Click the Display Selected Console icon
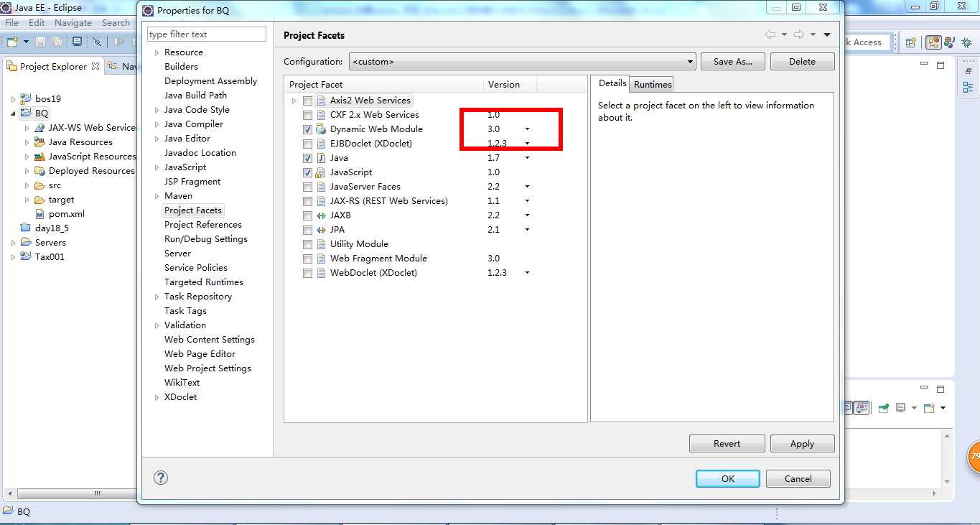The height and width of the screenshot is (525, 980). (x=901, y=408)
